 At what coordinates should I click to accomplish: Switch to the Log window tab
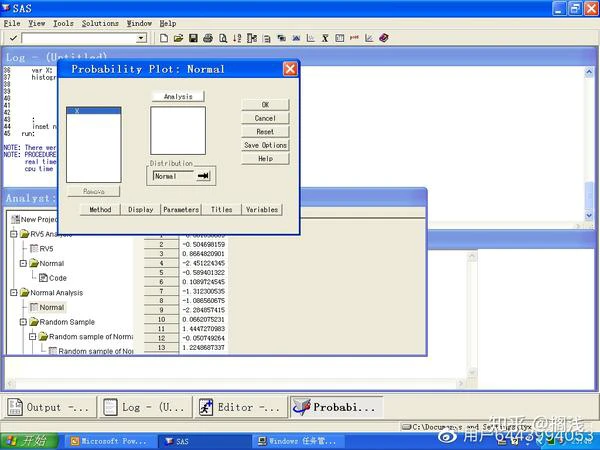tap(145, 407)
